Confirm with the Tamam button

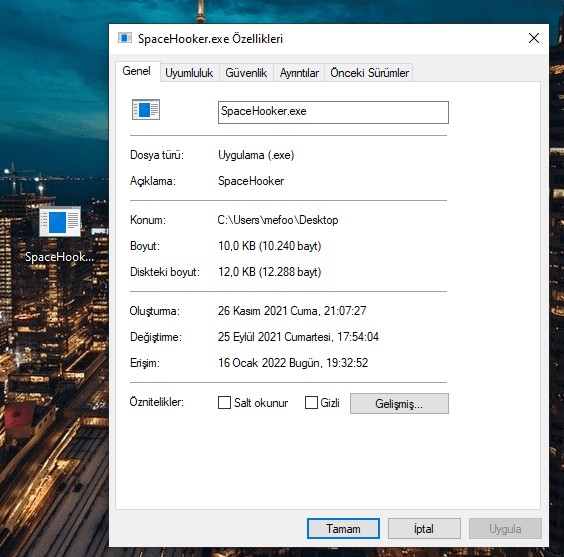(344, 529)
